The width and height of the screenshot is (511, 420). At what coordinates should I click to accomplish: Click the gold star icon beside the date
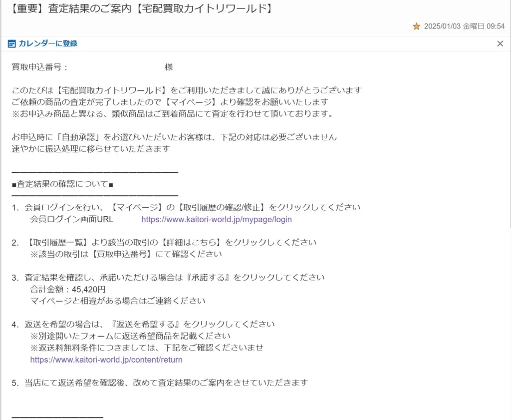click(x=416, y=26)
